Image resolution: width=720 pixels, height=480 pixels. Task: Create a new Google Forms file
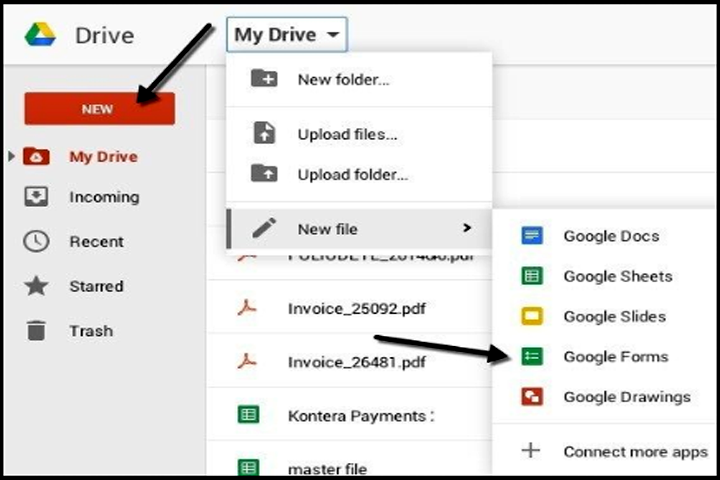(603, 356)
